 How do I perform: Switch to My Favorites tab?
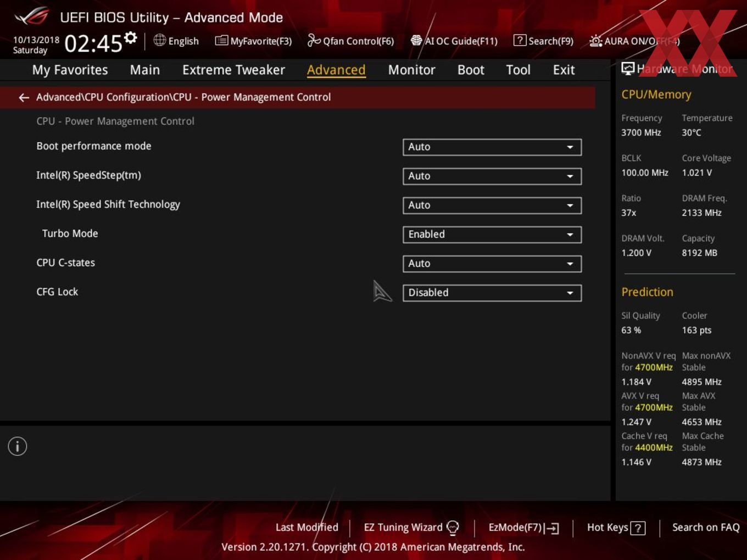pyautogui.click(x=70, y=70)
